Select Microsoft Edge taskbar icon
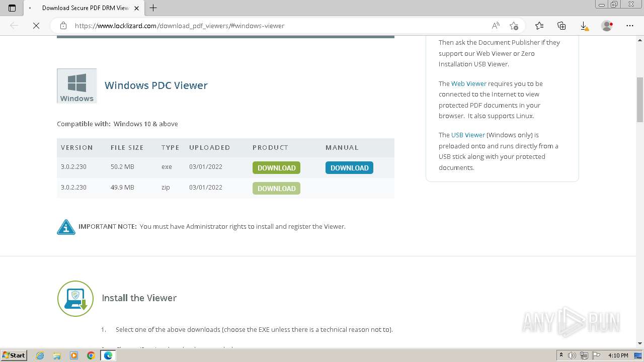This screenshot has width=644, height=362. tap(108, 355)
